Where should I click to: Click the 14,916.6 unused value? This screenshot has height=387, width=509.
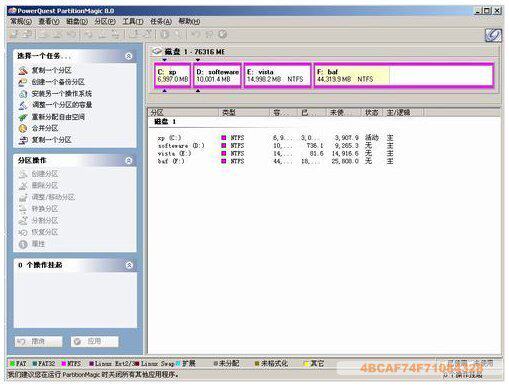pyautogui.click(x=345, y=153)
